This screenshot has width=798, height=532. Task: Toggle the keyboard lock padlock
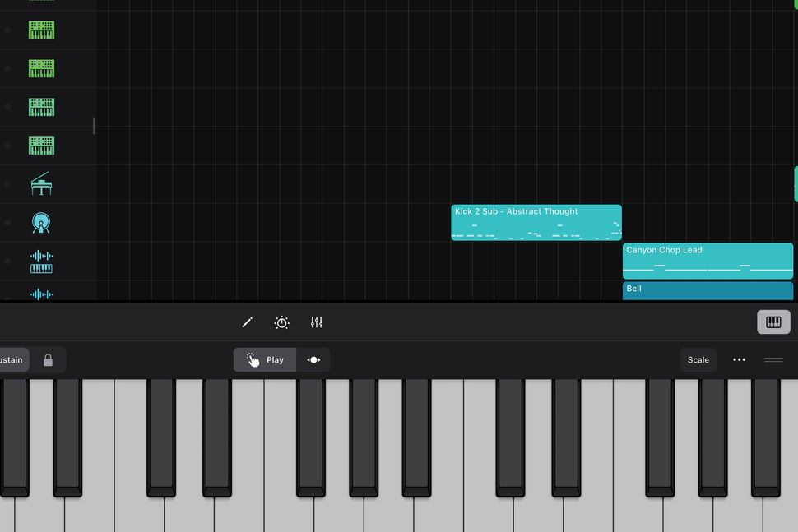click(48, 359)
